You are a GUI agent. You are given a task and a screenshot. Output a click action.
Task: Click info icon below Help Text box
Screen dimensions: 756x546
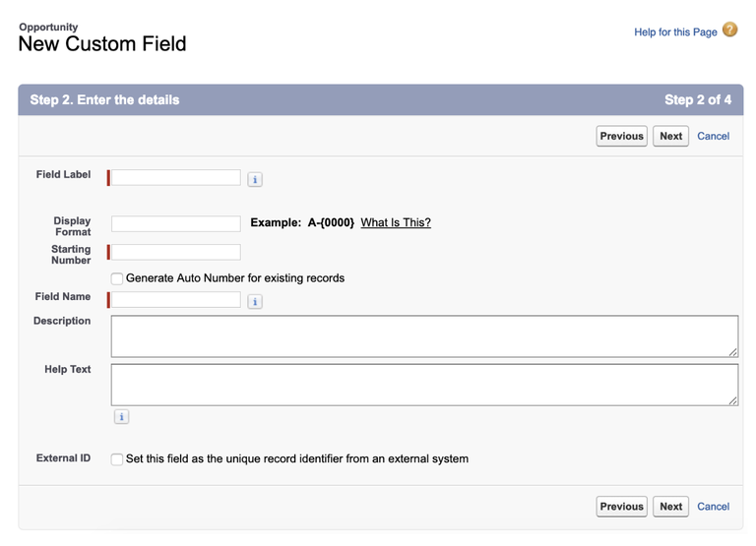pyautogui.click(x=121, y=417)
